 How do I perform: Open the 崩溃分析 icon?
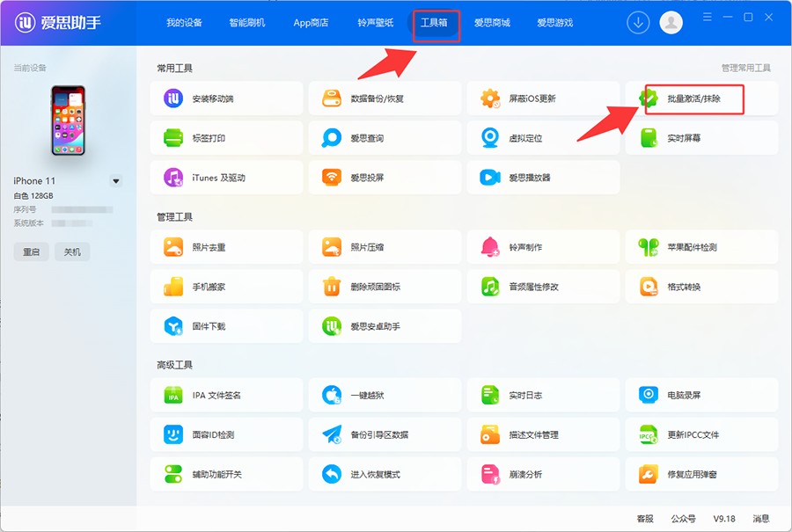pyautogui.click(x=490, y=475)
